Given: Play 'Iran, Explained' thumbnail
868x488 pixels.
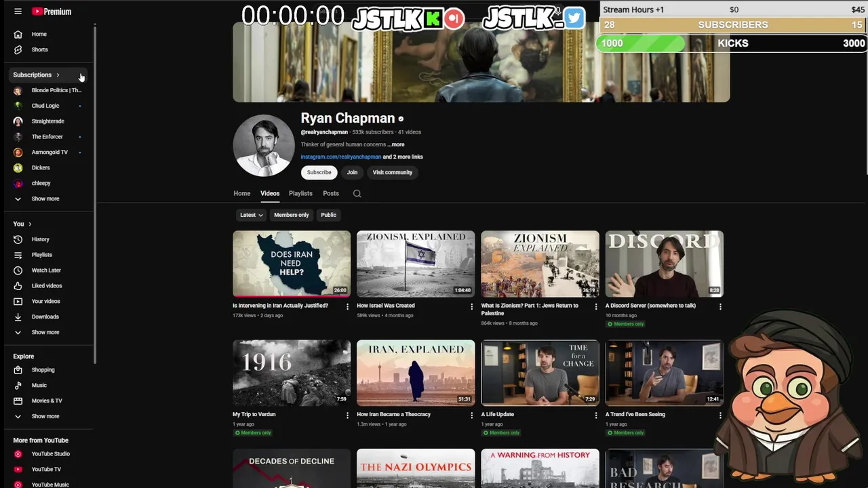Looking at the screenshot, I should (416, 373).
